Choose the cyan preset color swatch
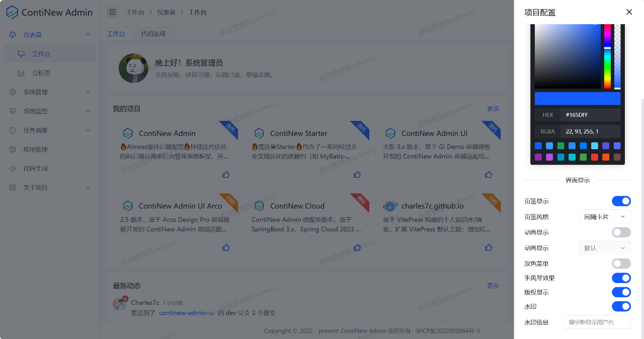Screen dimensions: 644x339 coord(572,157)
